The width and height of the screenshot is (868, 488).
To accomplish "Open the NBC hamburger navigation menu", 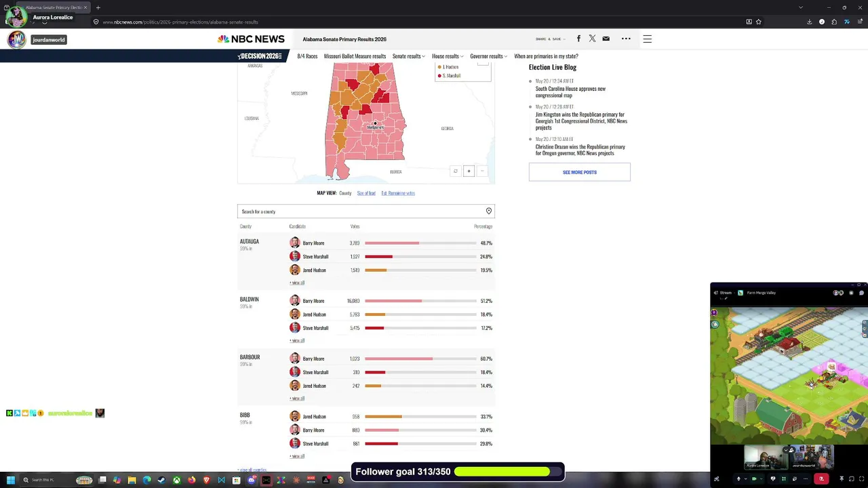I will [x=648, y=39].
